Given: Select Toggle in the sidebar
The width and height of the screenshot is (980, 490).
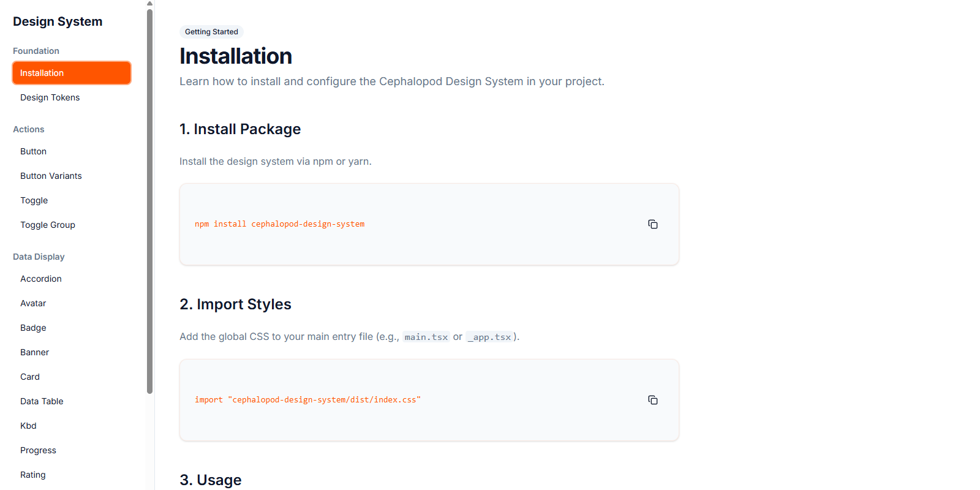Looking at the screenshot, I should click(x=72, y=200).
